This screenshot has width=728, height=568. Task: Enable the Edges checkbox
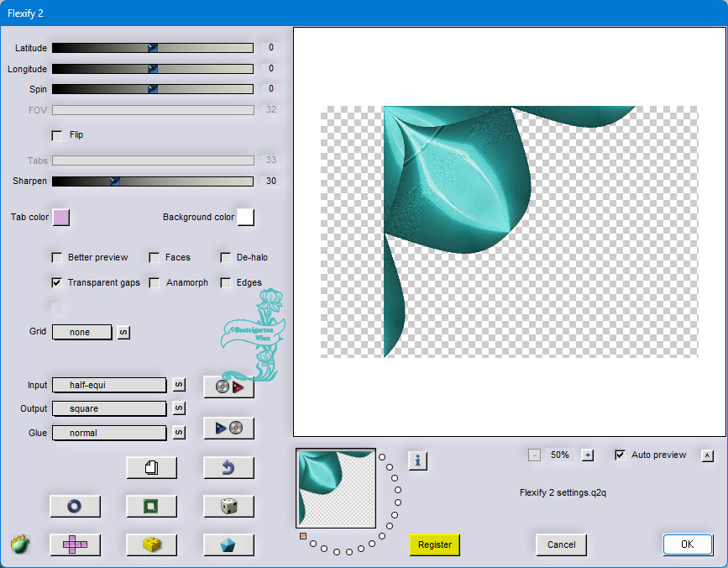pos(226,283)
